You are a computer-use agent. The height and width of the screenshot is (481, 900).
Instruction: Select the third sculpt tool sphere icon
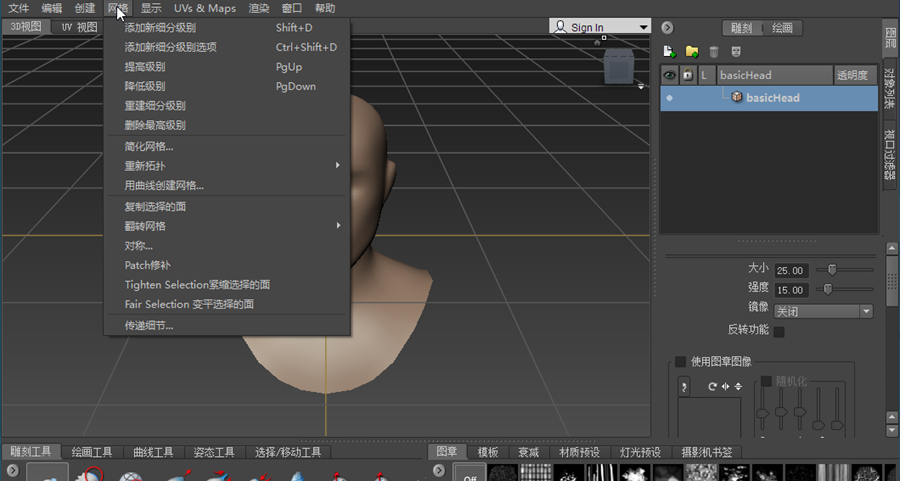point(131,476)
